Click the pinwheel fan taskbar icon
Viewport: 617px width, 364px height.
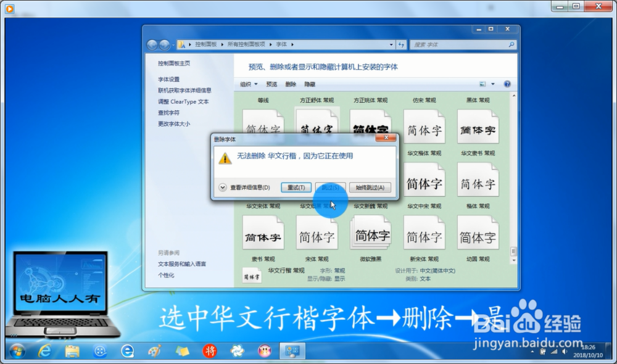pyautogui.click(x=238, y=350)
